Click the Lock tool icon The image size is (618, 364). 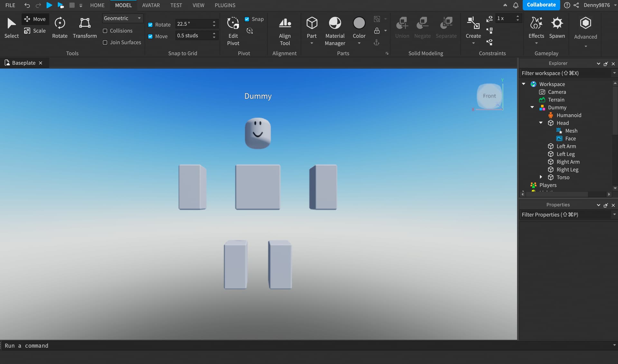click(x=377, y=31)
